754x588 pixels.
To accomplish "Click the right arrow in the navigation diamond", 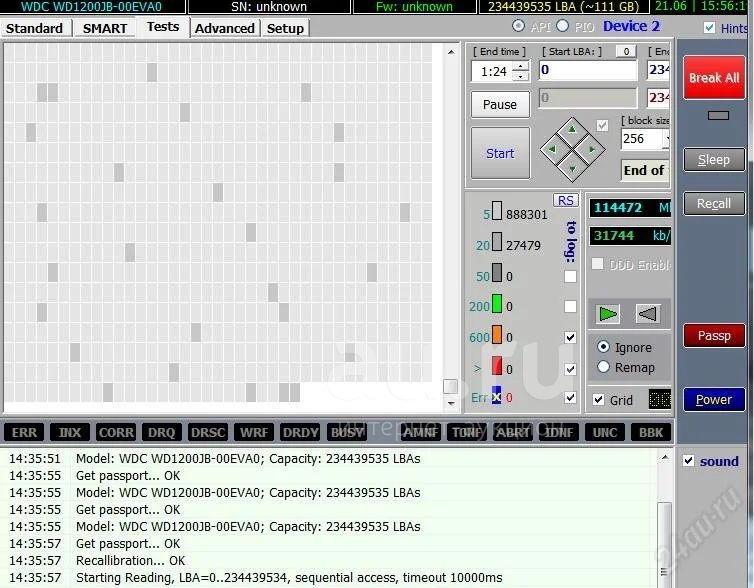I will click(592, 150).
